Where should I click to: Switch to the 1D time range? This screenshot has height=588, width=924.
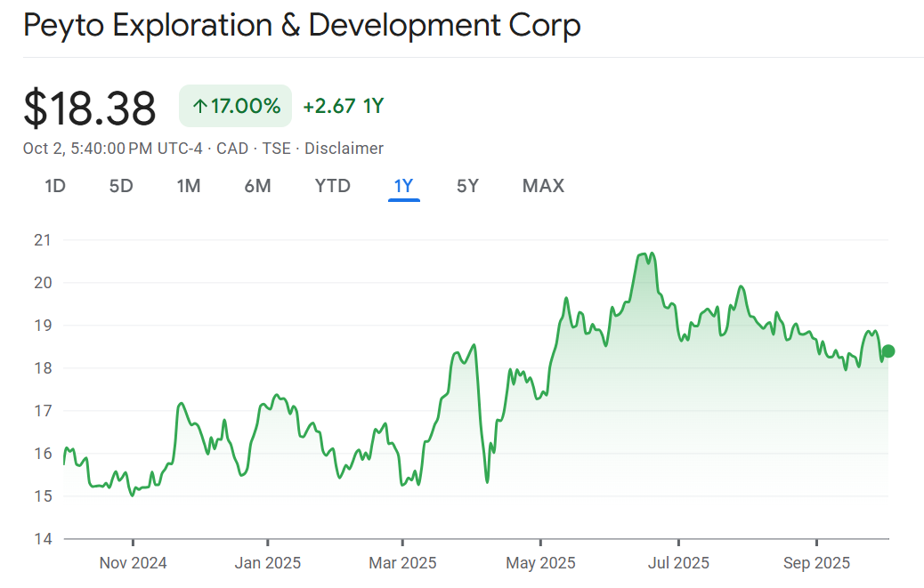(55, 186)
